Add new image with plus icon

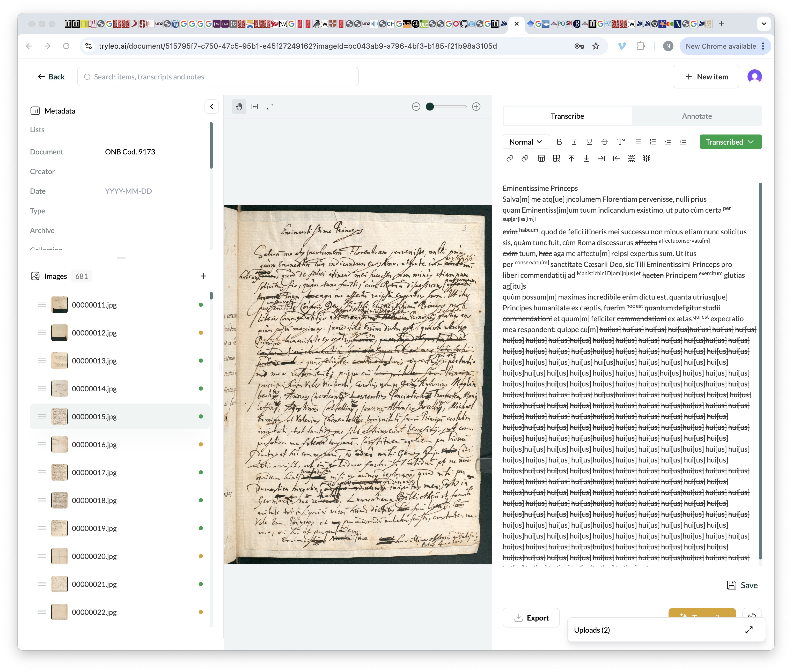[203, 276]
